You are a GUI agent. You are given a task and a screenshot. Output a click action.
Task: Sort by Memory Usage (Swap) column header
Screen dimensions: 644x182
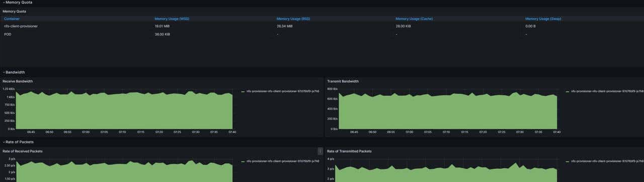[x=543, y=19]
